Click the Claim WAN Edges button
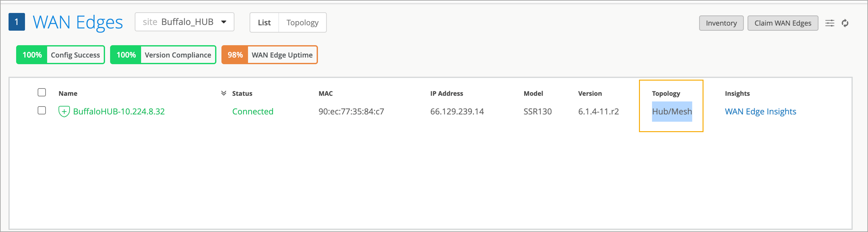 coord(782,23)
